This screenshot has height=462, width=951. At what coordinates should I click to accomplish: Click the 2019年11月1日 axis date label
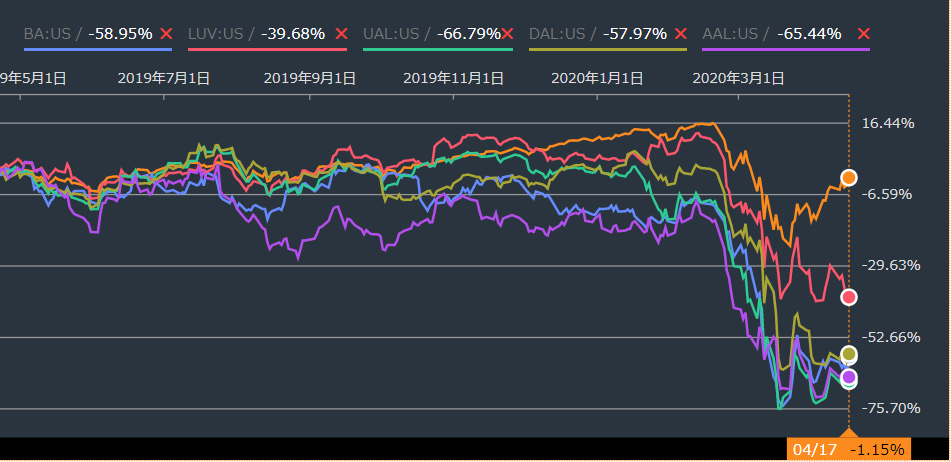point(453,78)
